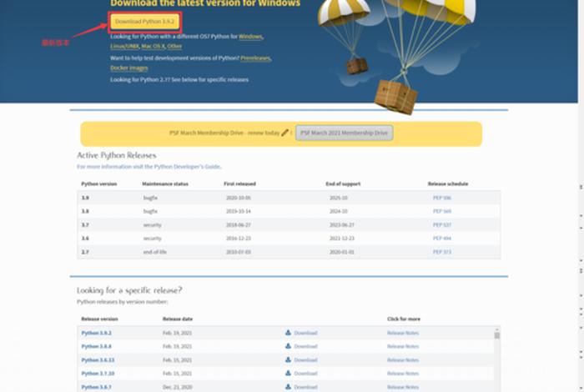The image size is (584, 392).
Task: Open PEP 537 release schedule link
Action: pos(441,225)
